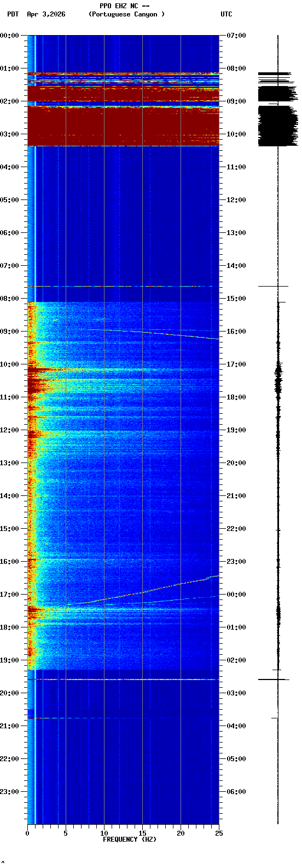Viewport: 302px width, 868px height.
Task: Click the UTC axis label "18:00"
Action: click(236, 397)
